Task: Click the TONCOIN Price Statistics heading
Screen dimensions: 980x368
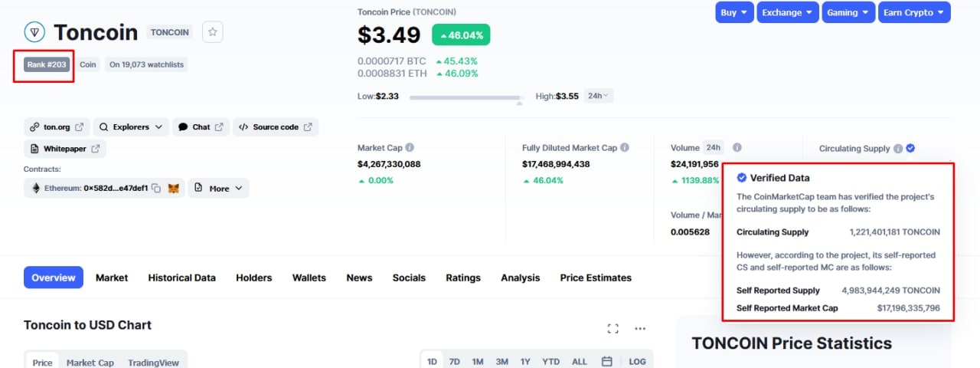Action: click(792, 343)
